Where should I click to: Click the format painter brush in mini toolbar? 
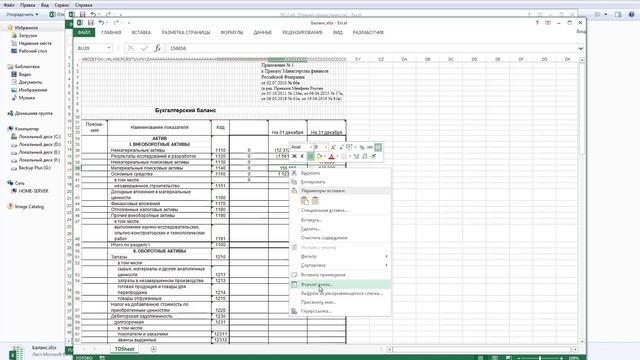click(x=373, y=156)
